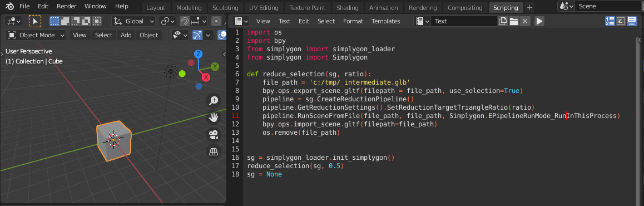Open text editor Text menu
Image resolution: width=644 pixels, height=206 pixels.
click(284, 21)
